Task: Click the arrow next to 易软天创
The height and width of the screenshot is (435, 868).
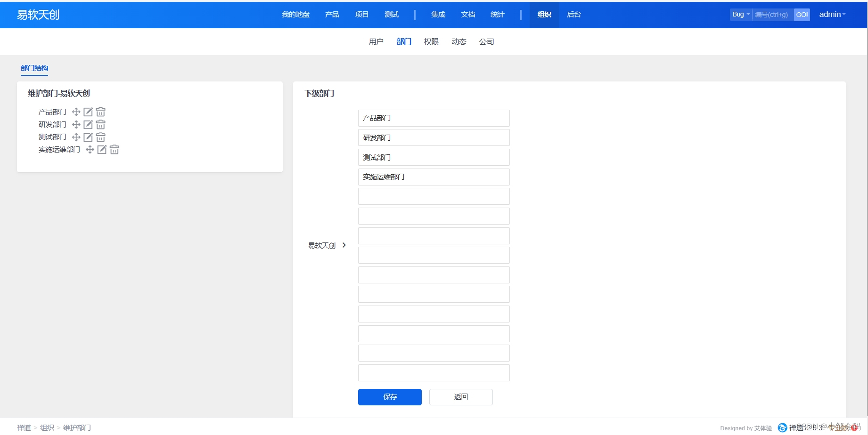Action: click(344, 245)
